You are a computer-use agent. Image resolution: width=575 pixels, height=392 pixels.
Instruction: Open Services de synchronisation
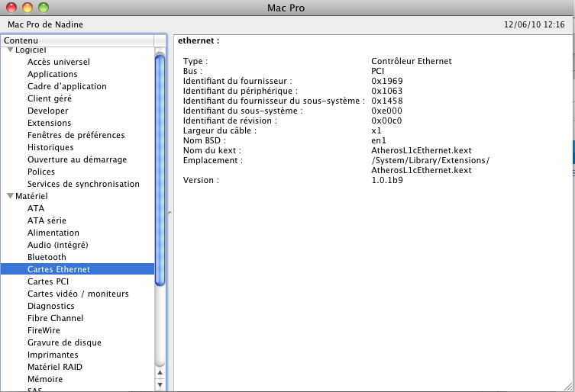pos(83,184)
